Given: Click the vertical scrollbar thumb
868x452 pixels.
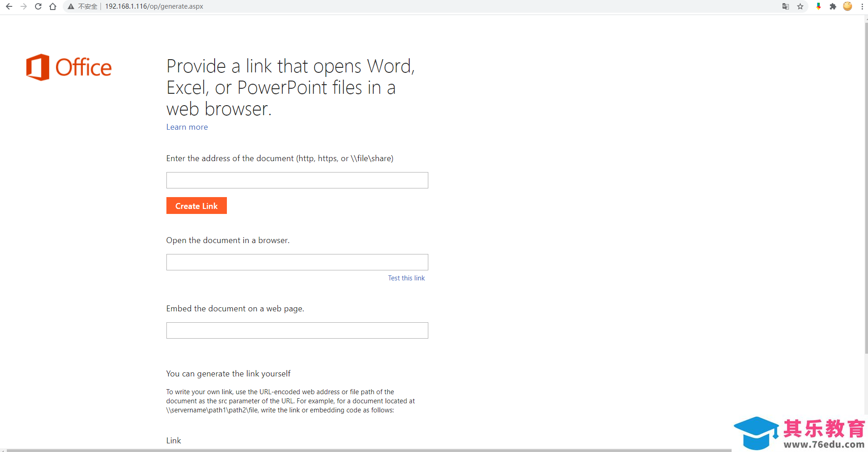Looking at the screenshot, I should click(866, 188).
